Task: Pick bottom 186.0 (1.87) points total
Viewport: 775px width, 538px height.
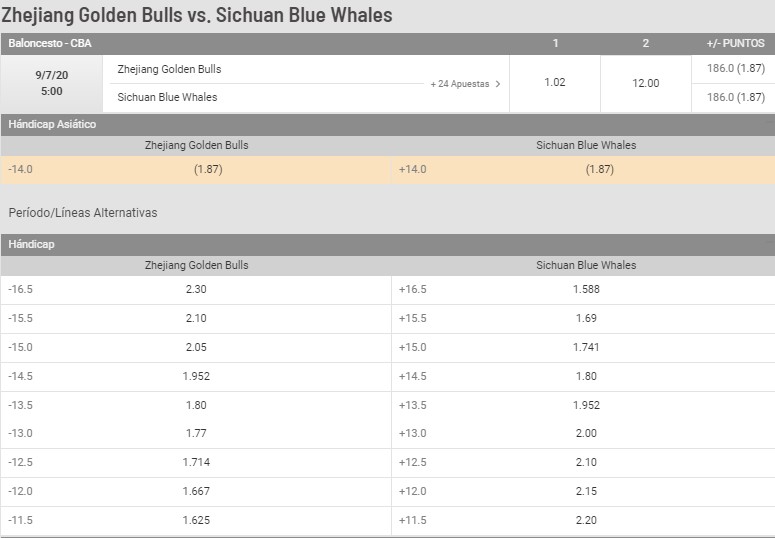Action: point(735,97)
